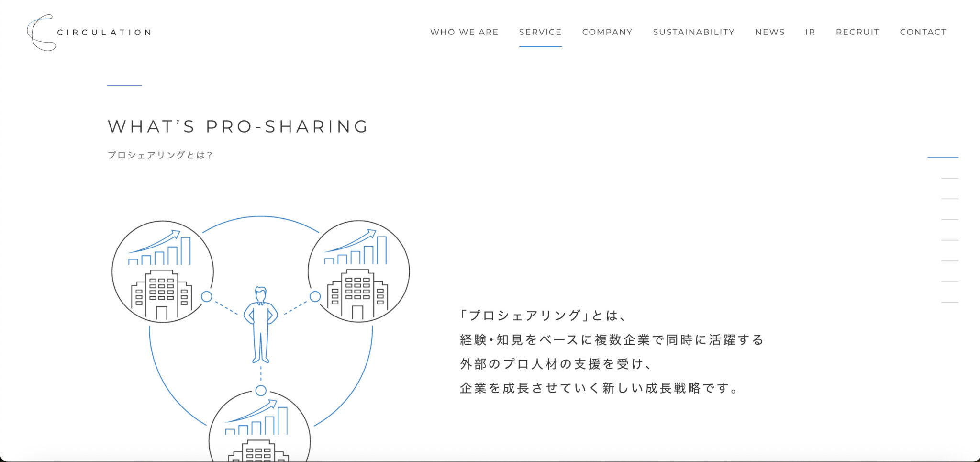Open the NEWS section
This screenshot has width=980, height=462.
(x=770, y=32)
